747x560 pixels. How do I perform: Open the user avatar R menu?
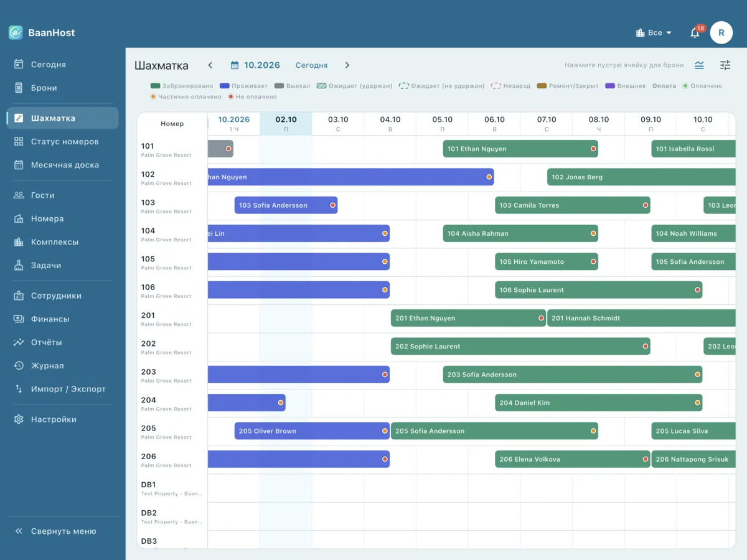point(721,32)
